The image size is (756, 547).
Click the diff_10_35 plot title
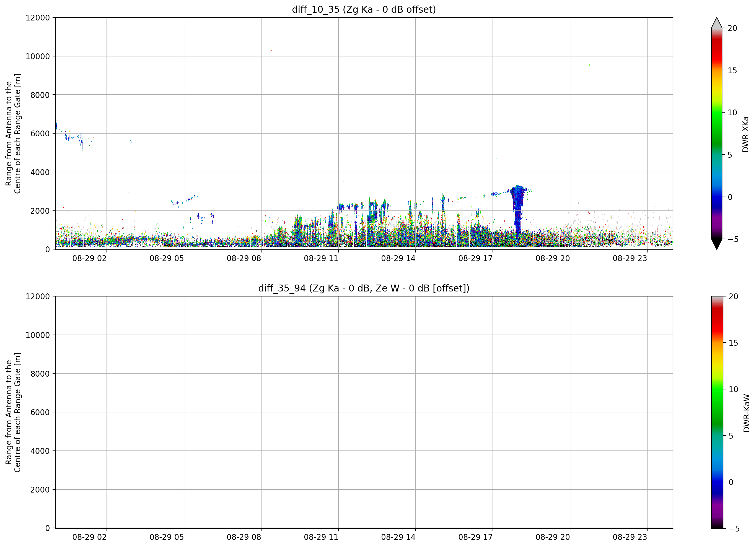[x=364, y=9]
